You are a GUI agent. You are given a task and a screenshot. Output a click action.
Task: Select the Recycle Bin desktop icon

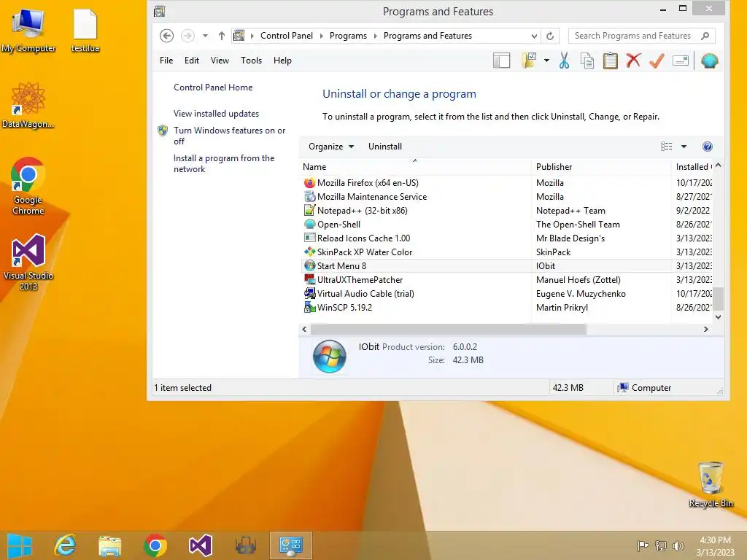pos(711,484)
